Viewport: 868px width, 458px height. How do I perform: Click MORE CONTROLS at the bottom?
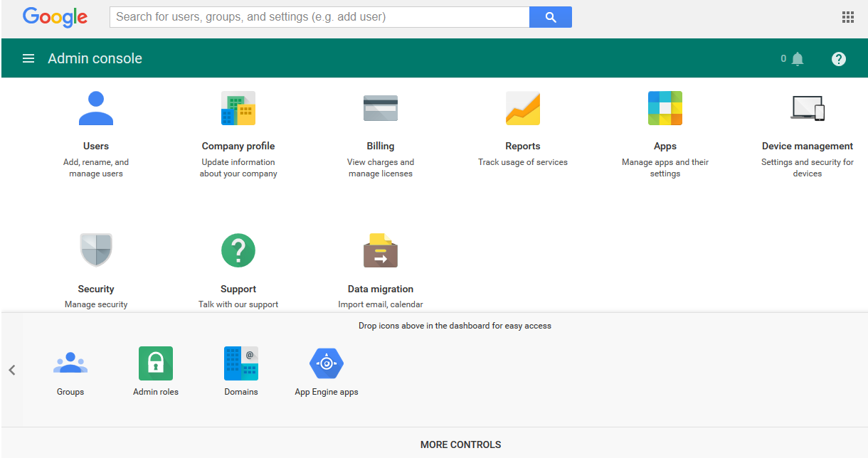click(460, 444)
